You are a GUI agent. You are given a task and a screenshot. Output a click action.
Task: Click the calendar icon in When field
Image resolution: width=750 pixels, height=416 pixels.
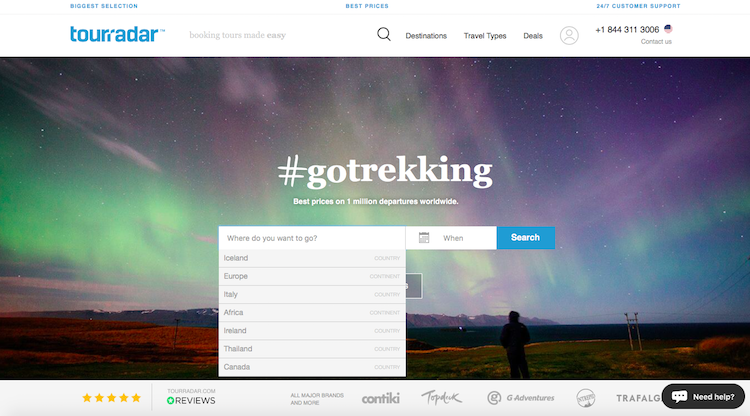pos(424,238)
